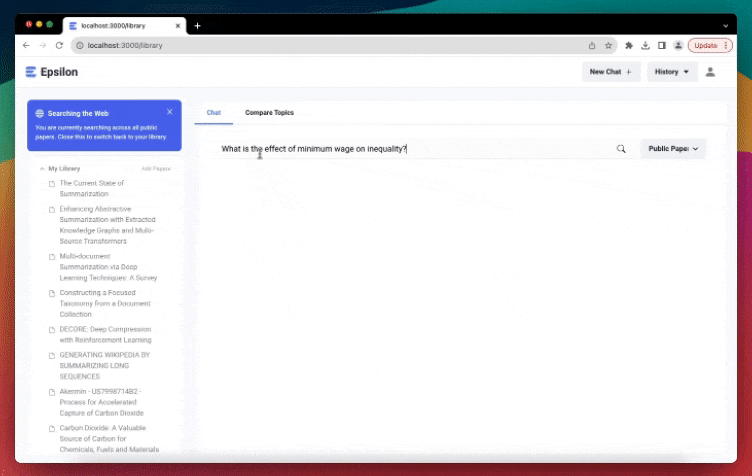752x476 pixels.
Task: Click the search magnifier icon in query box
Action: 621,149
